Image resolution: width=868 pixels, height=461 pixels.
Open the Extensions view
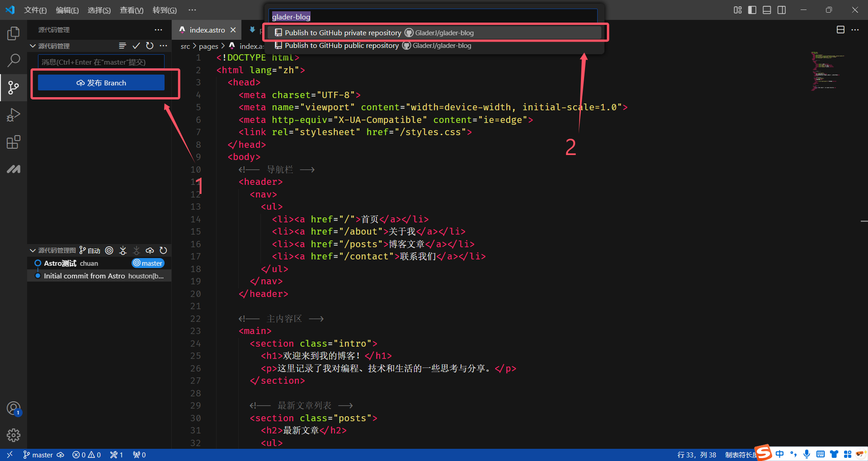click(14, 142)
